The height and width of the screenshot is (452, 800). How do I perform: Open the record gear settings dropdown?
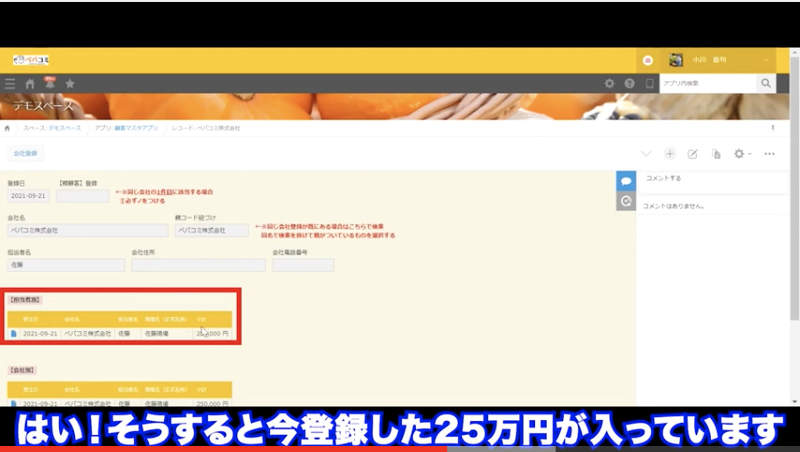pyautogui.click(x=741, y=154)
